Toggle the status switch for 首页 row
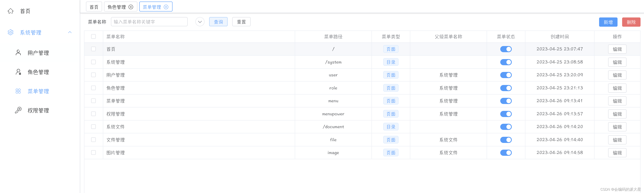 coord(506,49)
